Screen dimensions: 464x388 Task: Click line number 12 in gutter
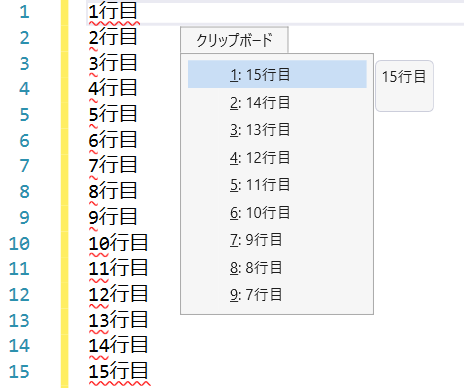pos(19,295)
